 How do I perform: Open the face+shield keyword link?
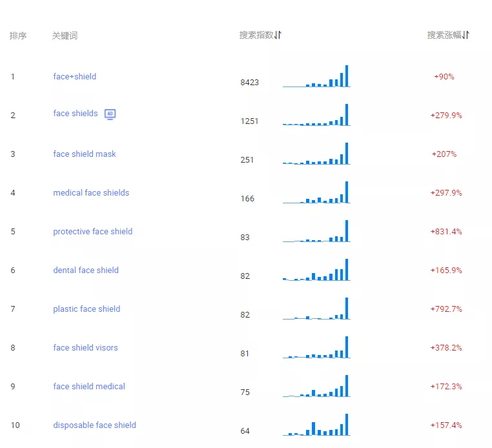pyautogui.click(x=75, y=77)
